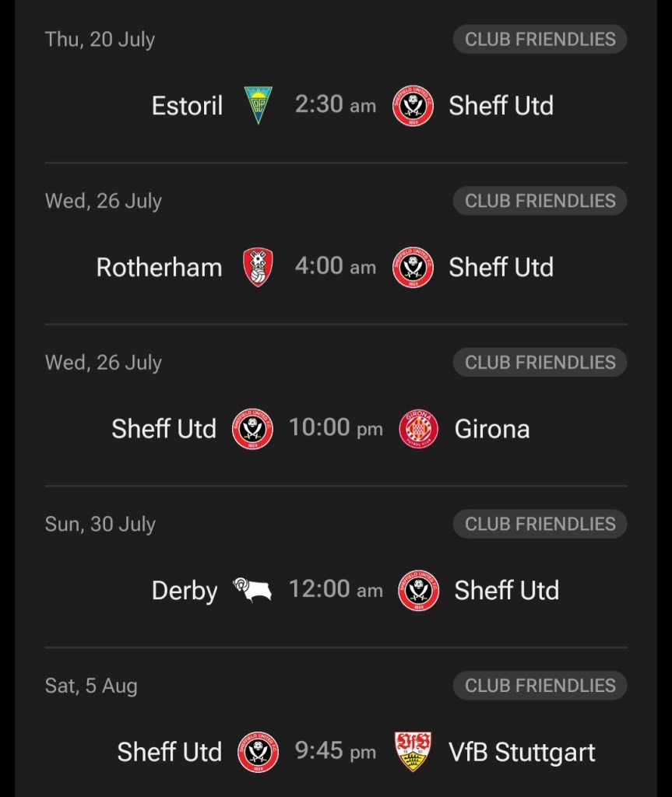This screenshot has width=672, height=797.
Task: Tap Sheff Utd crest in Stuttgart match
Action: (x=258, y=752)
